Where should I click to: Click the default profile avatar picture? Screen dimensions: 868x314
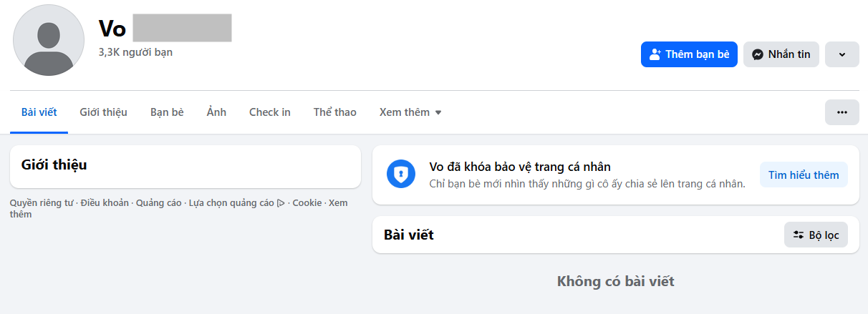[x=49, y=40]
